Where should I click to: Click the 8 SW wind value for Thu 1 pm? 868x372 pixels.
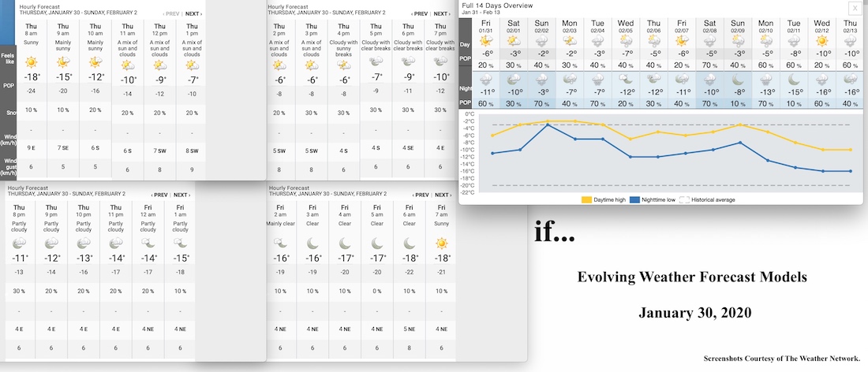[x=192, y=151]
